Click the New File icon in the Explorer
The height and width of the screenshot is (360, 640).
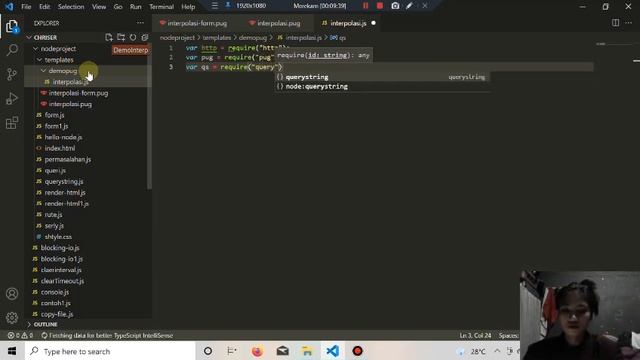(x=109, y=38)
